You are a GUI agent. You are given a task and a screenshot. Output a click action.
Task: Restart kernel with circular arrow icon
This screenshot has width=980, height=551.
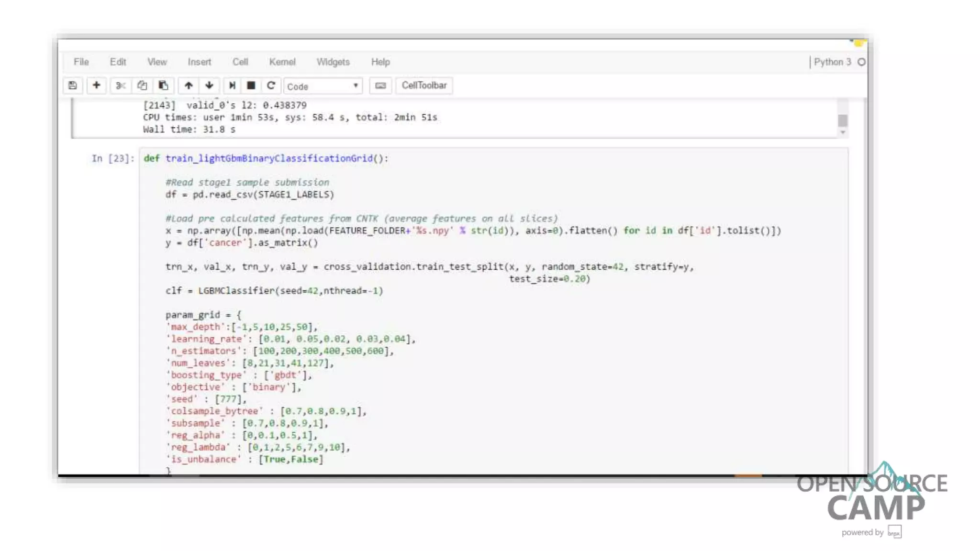coord(271,86)
